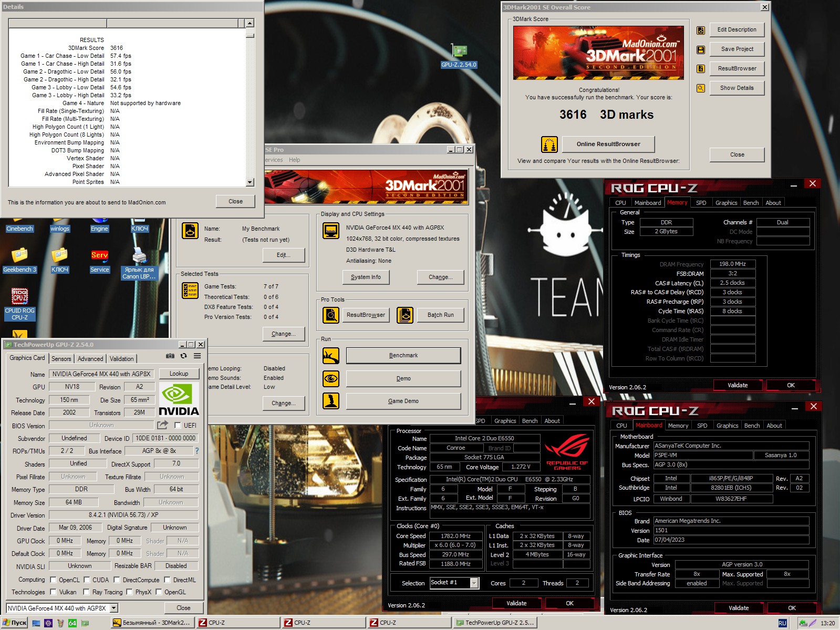
Task: Click the NVIDIA logo in GPU-Z
Action: [x=179, y=400]
